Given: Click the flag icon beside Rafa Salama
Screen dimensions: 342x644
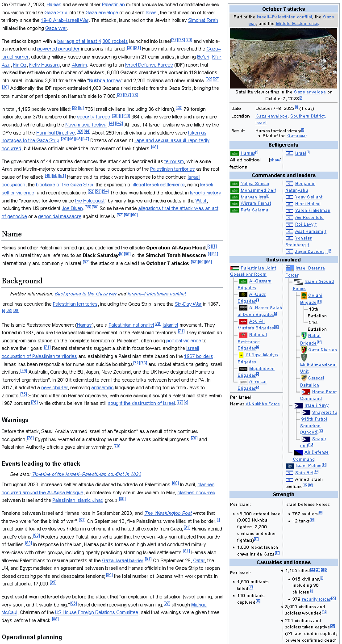Looking at the screenshot, I should pyautogui.click(x=234, y=210).
